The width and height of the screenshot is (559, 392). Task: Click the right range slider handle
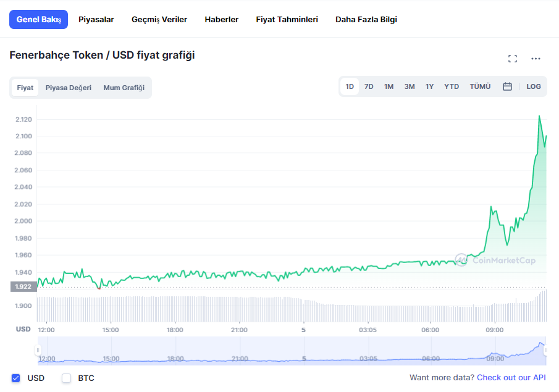tap(546, 350)
